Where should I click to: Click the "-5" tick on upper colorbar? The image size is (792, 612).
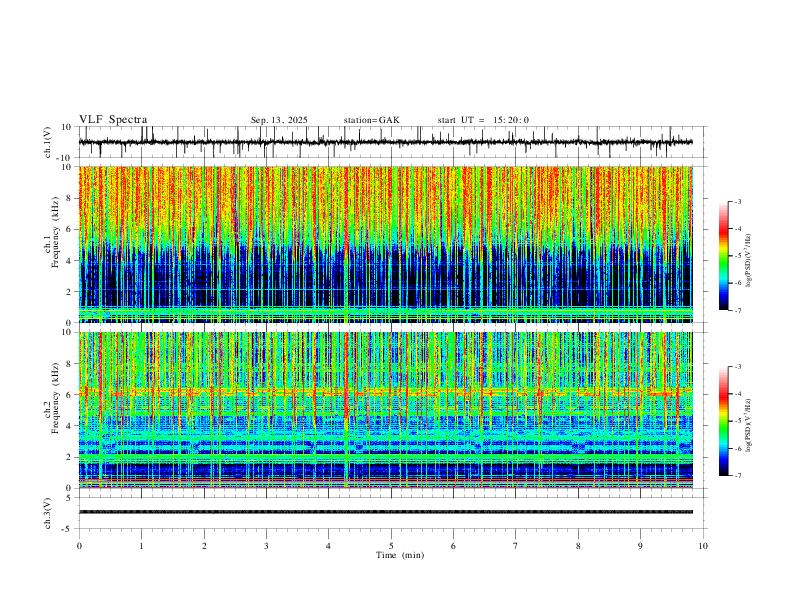[738, 256]
